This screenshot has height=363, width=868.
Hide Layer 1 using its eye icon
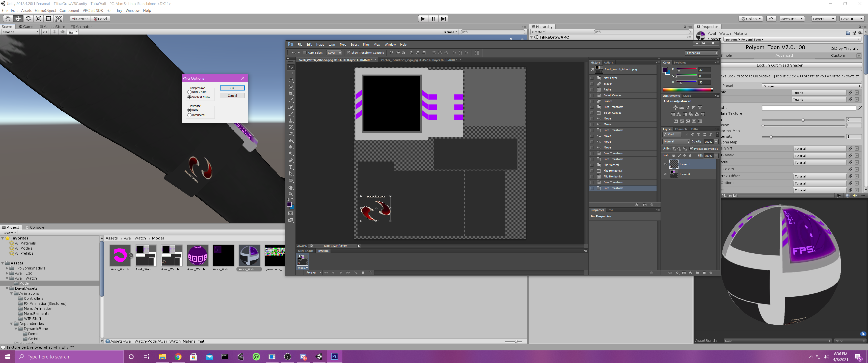coord(665,164)
